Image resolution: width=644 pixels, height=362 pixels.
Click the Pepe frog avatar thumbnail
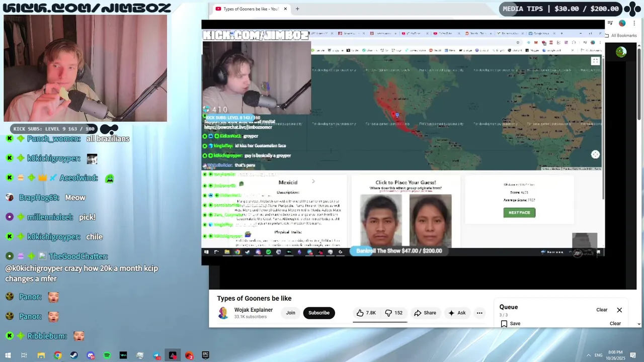[621, 52]
